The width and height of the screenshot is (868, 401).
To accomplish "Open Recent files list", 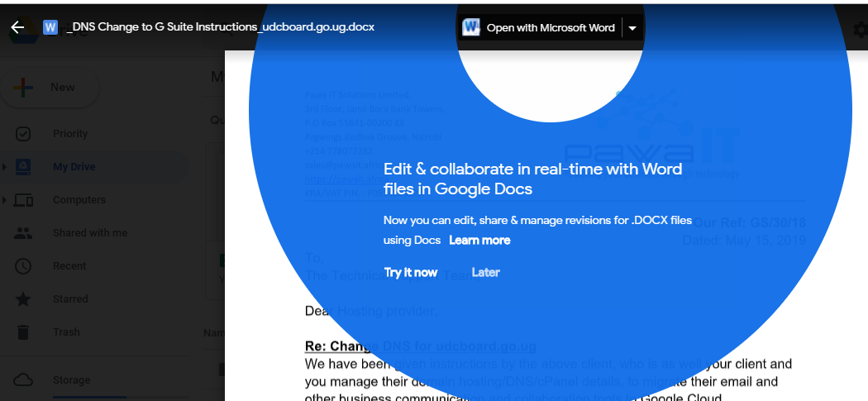I will pyautogui.click(x=69, y=266).
